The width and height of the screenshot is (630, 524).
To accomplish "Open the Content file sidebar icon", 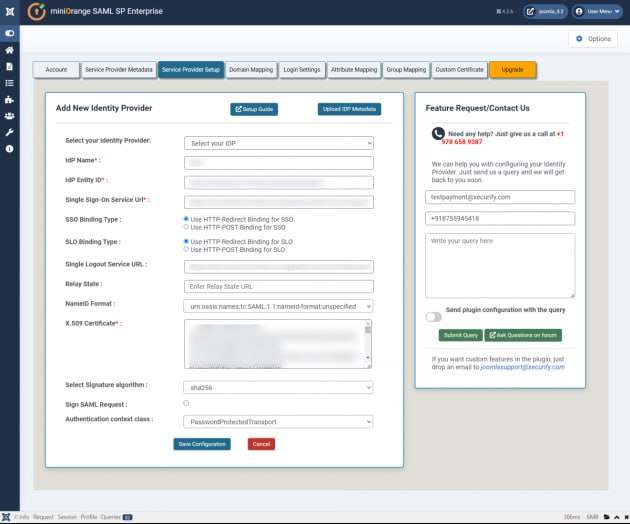I will (10, 66).
